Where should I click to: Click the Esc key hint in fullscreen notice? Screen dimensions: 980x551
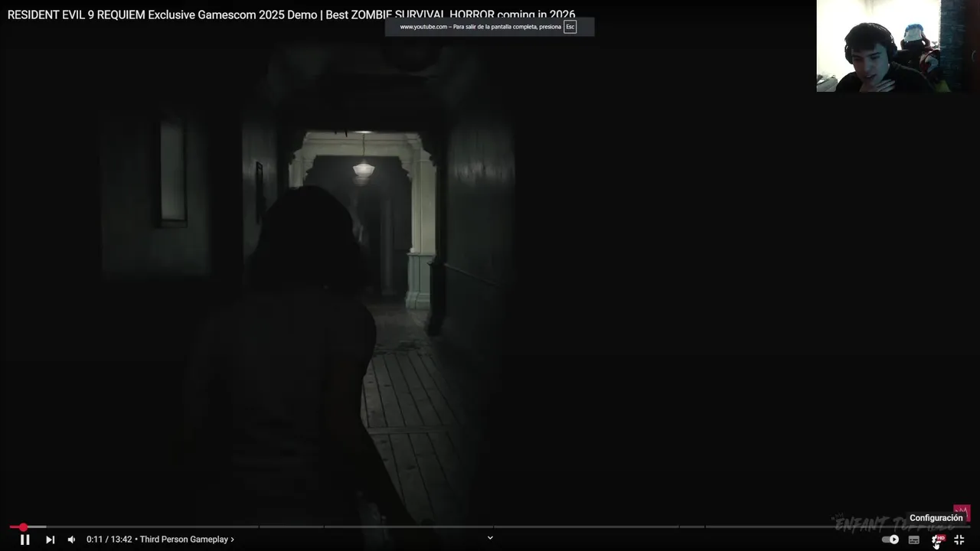click(x=570, y=27)
